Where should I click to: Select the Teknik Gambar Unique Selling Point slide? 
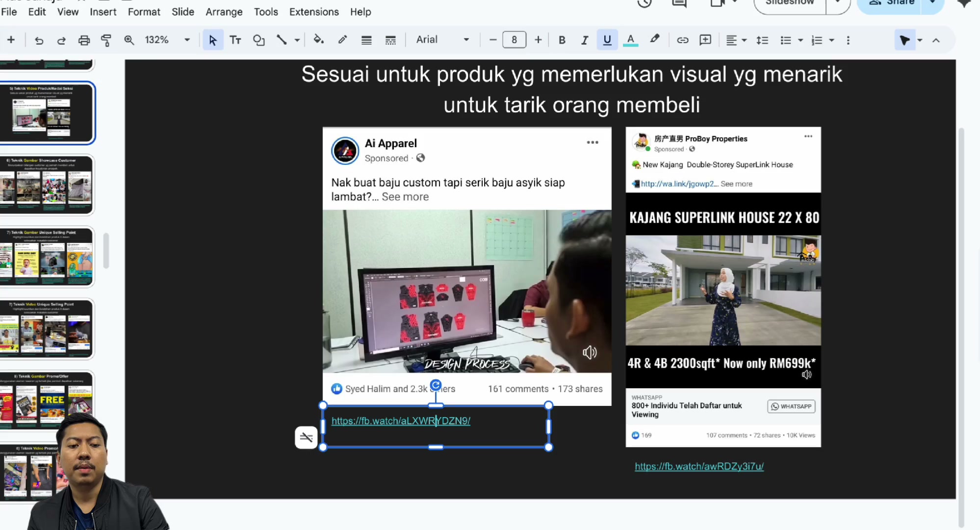[x=47, y=257]
